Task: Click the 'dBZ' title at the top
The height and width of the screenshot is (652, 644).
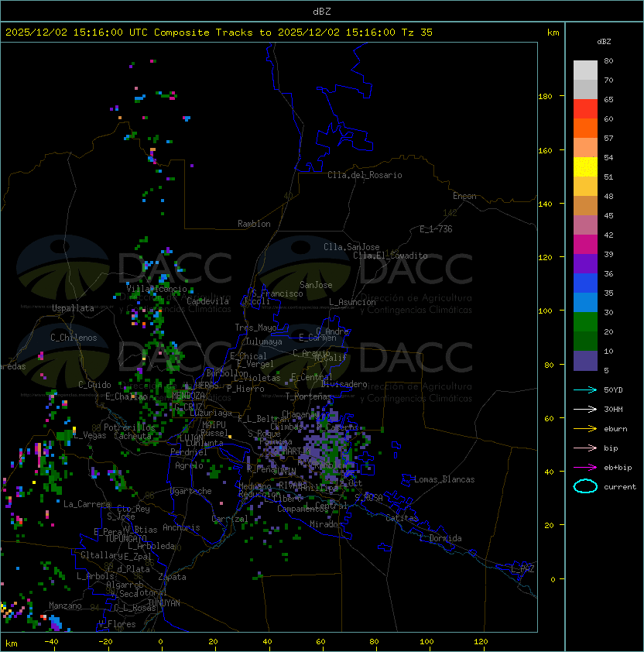Action: pos(322,12)
